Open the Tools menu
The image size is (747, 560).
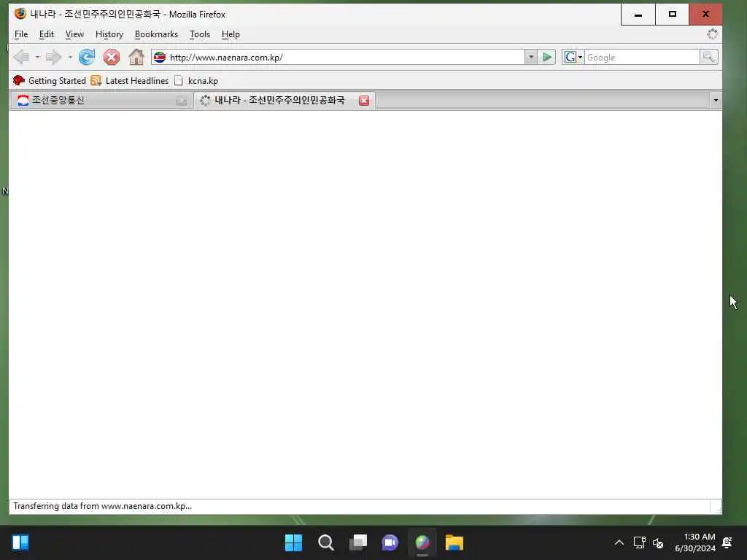point(200,34)
